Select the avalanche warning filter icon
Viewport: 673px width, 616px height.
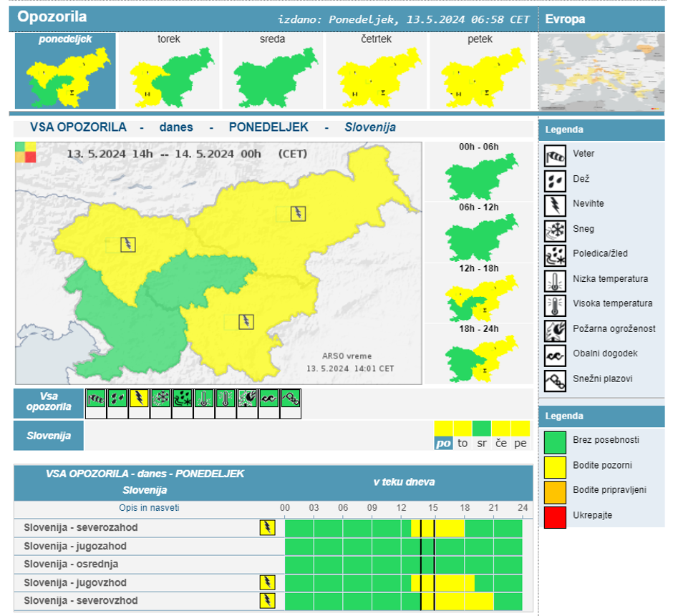290,399
